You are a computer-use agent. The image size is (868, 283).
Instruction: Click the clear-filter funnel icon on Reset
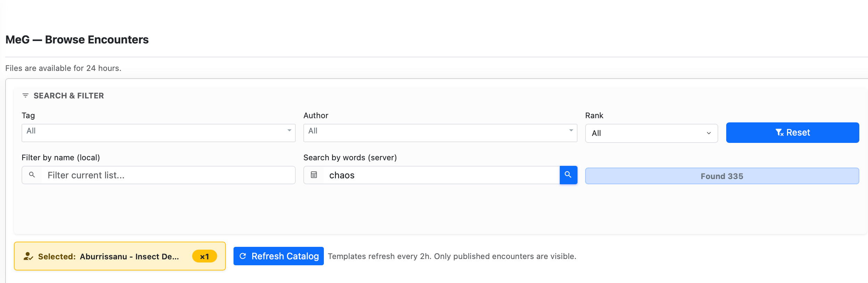[779, 132]
